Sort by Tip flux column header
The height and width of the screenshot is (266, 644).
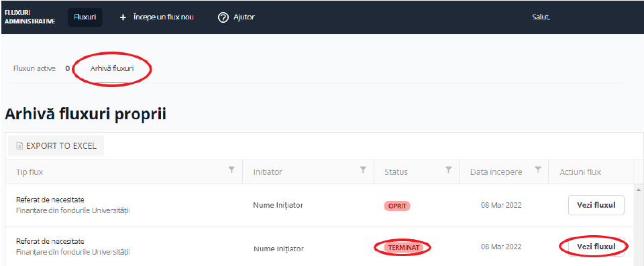30,172
